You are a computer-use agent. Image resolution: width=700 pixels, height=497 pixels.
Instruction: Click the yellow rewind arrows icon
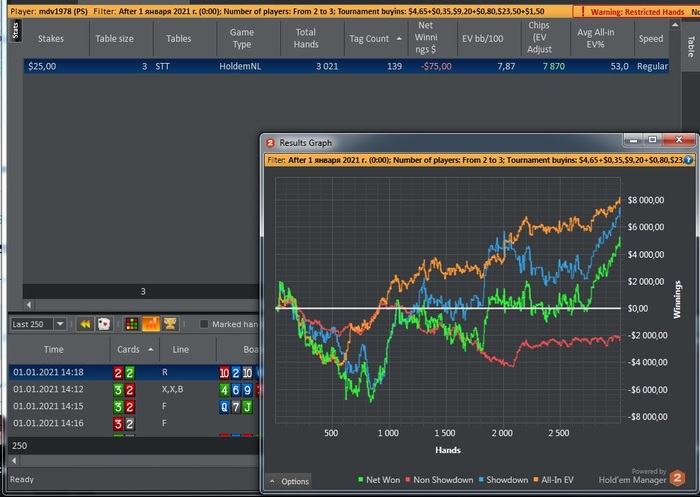coord(85,324)
